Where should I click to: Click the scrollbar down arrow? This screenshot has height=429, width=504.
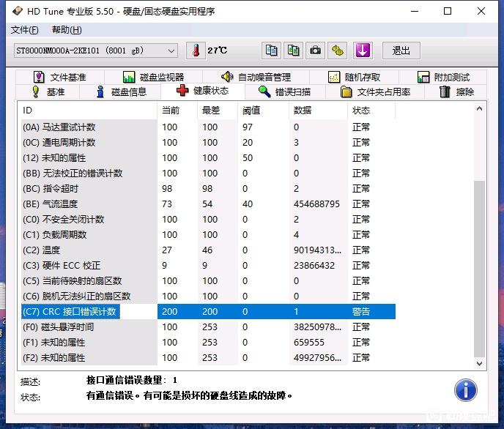point(479,363)
